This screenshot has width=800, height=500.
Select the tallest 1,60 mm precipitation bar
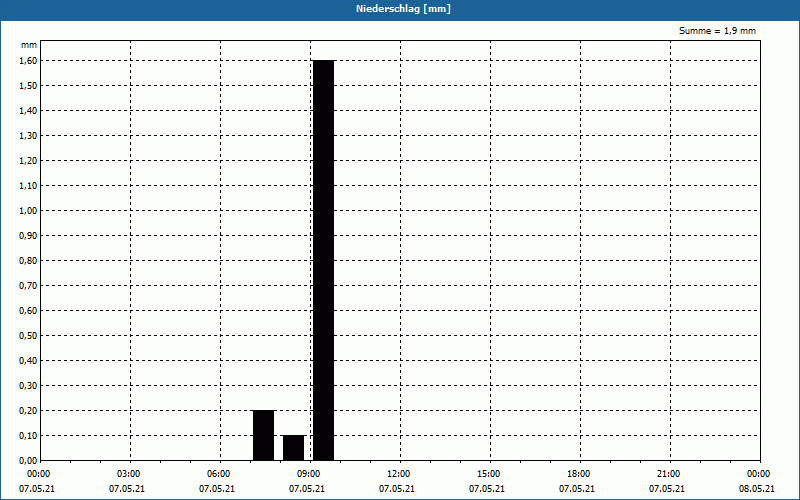[x=323, y=260]
